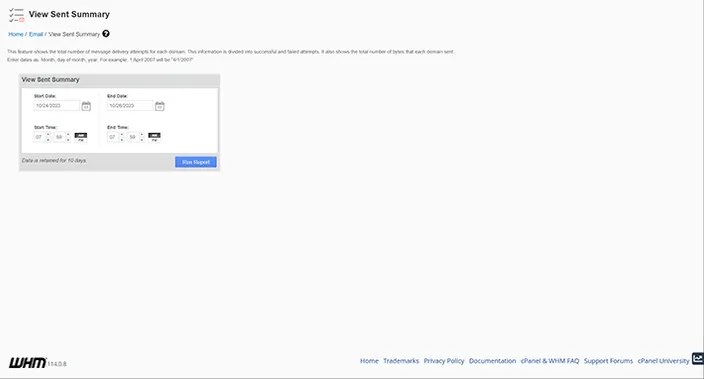Screen dimensions: 704x379
Task: Click the stats icon beside cPanel University
Action: [x=698, y=358]
